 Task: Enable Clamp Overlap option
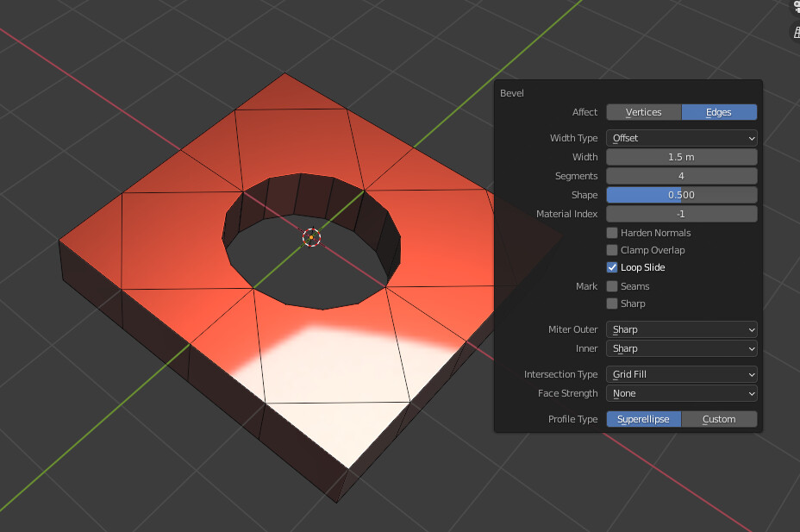click(x=612, y=250)
